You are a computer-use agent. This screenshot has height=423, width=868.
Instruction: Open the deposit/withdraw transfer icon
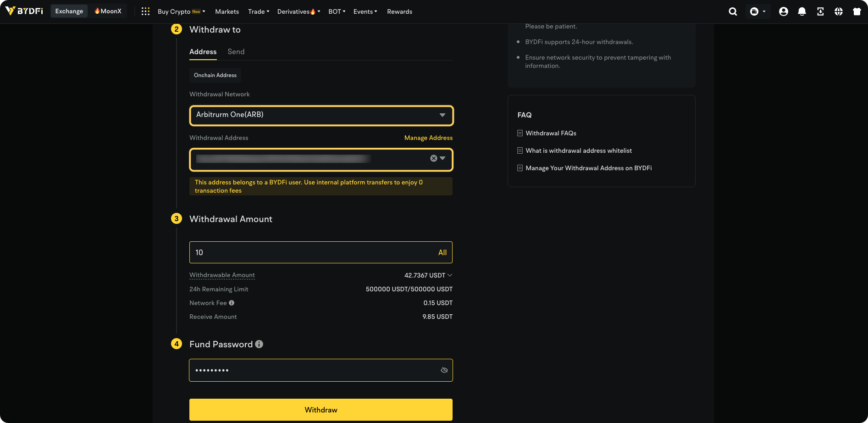coord(820,11)
